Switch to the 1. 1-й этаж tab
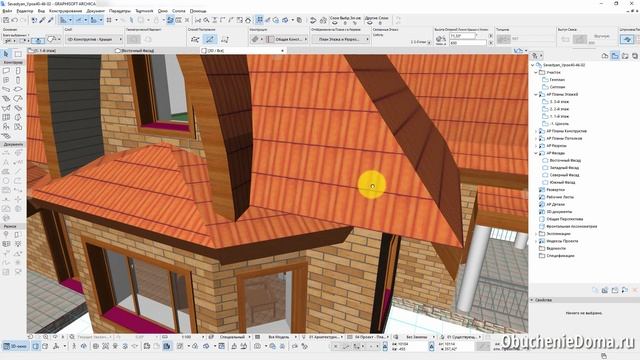This screenshot has width=640, height=360. click(x=70, y=51)
